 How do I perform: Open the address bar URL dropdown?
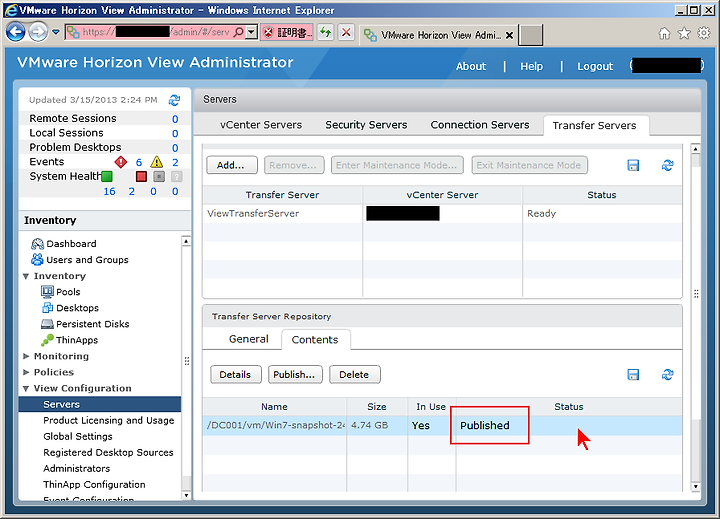pos(251,32)
